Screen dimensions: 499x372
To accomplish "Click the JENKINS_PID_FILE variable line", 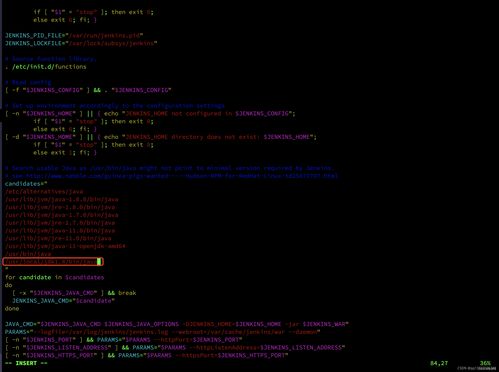I will [74, 35].
